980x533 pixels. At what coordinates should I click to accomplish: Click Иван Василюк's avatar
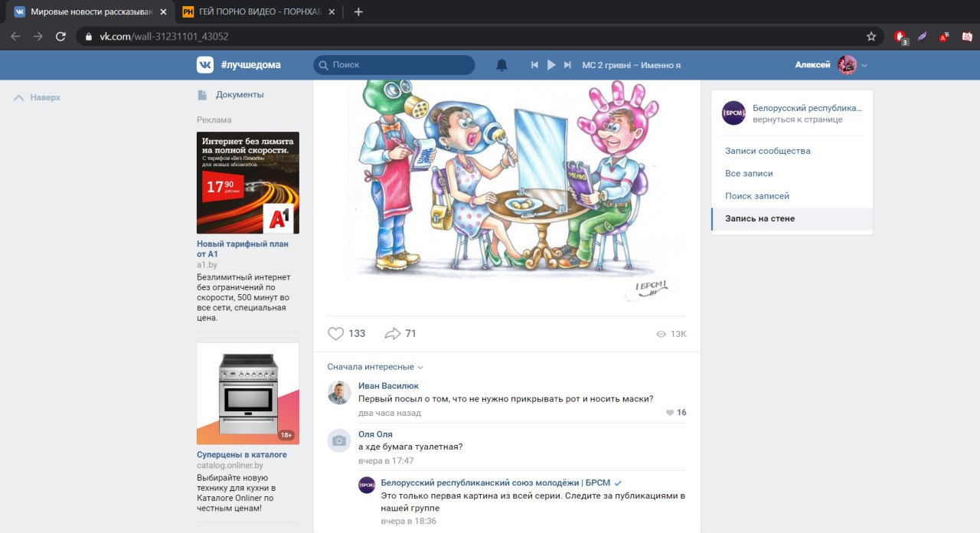pyautogui.click(x=339, y=393)
